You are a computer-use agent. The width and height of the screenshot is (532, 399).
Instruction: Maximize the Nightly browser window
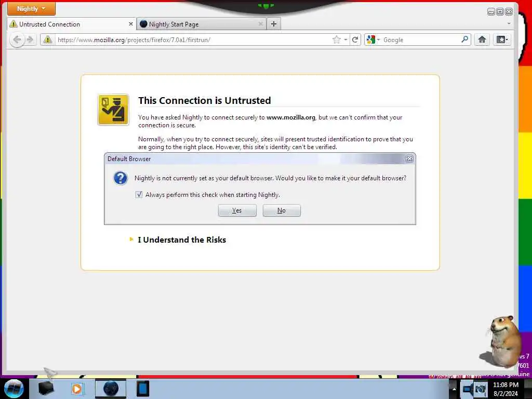point(500,12)
